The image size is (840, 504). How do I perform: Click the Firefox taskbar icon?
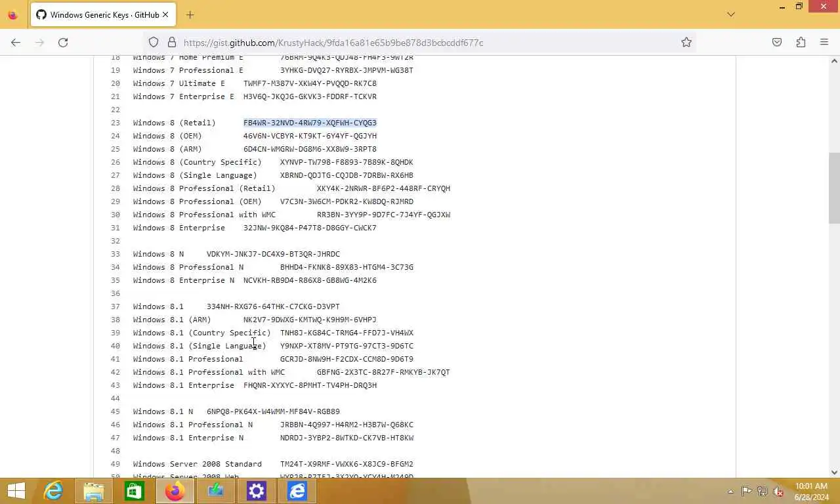pyautogui.click(x=175, y=491)
